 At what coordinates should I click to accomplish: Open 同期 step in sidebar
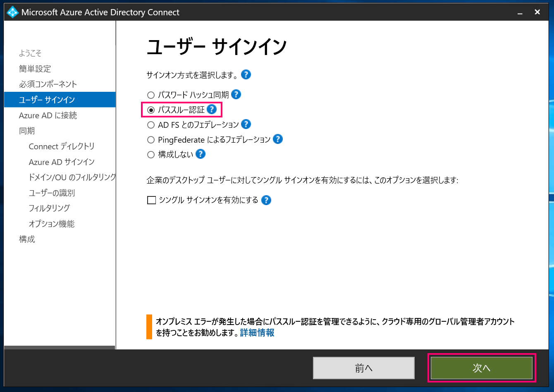27,131
